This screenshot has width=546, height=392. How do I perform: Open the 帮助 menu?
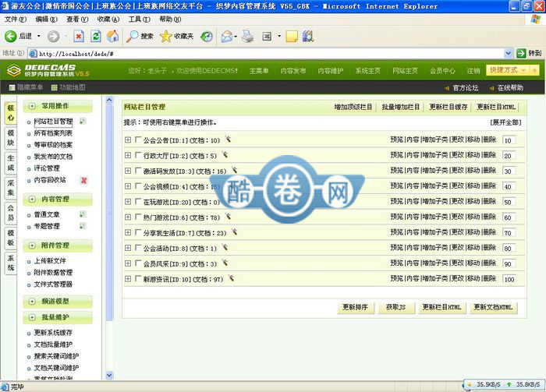170,19
